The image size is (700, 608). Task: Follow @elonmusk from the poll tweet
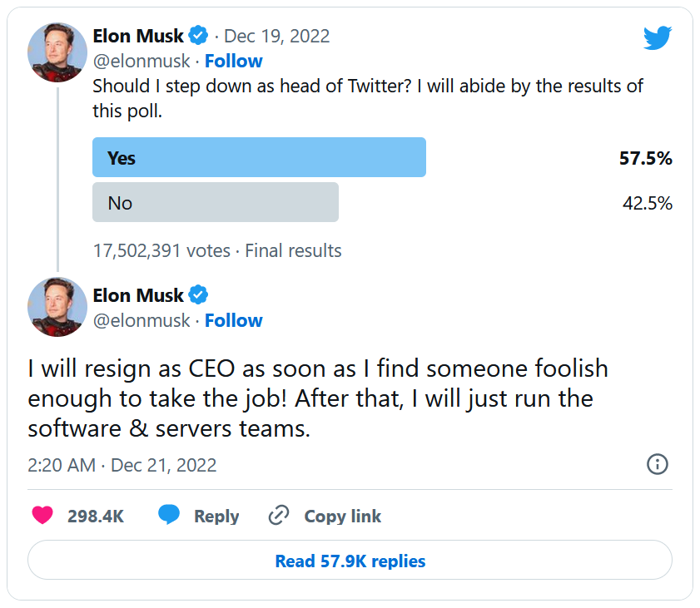[233, 61]
